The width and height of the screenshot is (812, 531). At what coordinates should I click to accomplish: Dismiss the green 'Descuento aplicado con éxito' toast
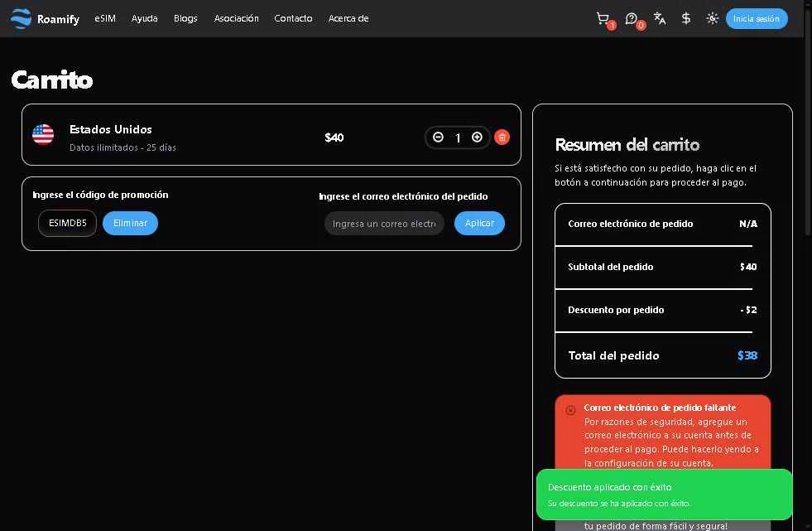[x=665, y=495]
